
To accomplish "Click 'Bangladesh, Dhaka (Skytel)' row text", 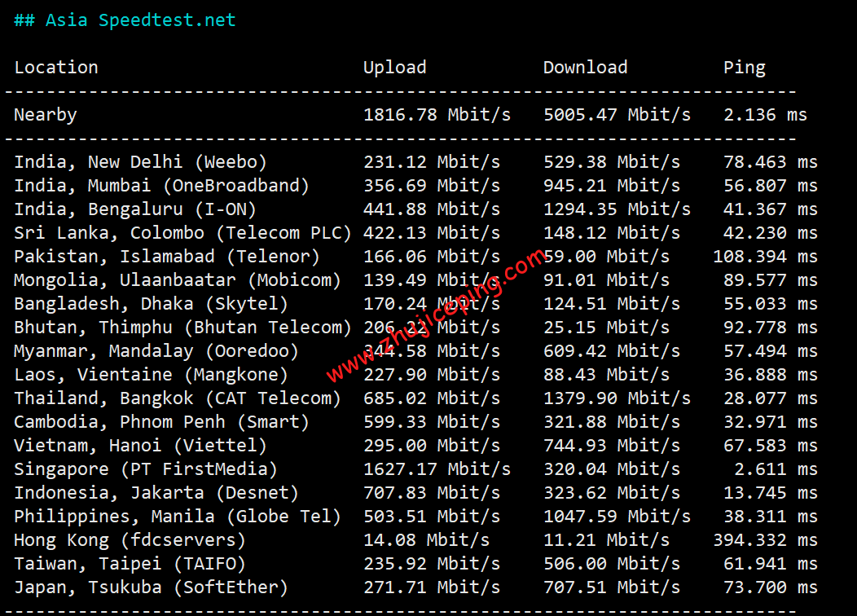I will coord(151,304).
